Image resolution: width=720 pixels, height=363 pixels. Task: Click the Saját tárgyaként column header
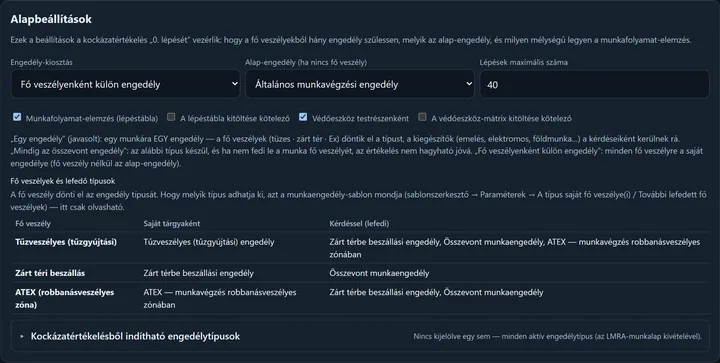[x=172, y=223]
